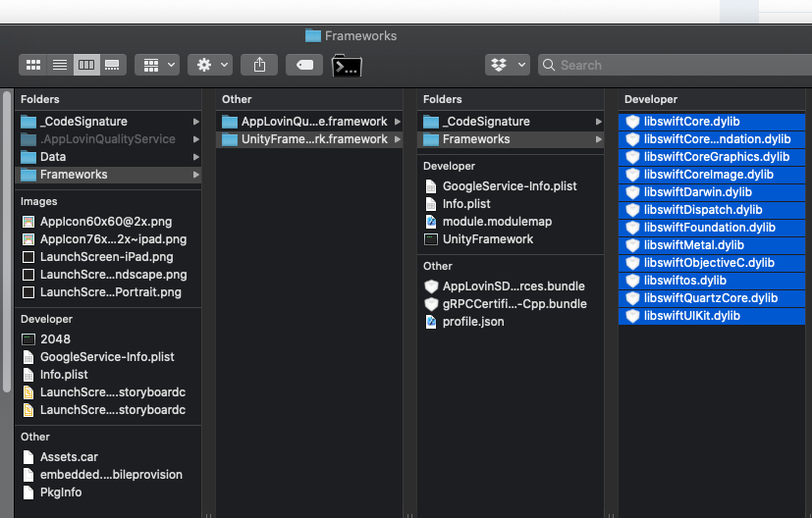Select libswiftDispatch.dylib
This screenshot has height=518, width=812.
pyautogui.click(x=712, y=210)
